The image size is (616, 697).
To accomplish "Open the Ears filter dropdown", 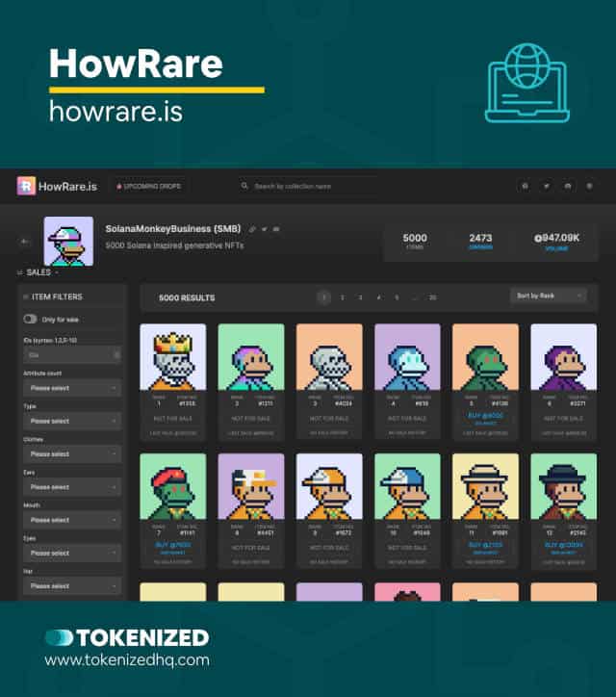I will pos(72,487).
